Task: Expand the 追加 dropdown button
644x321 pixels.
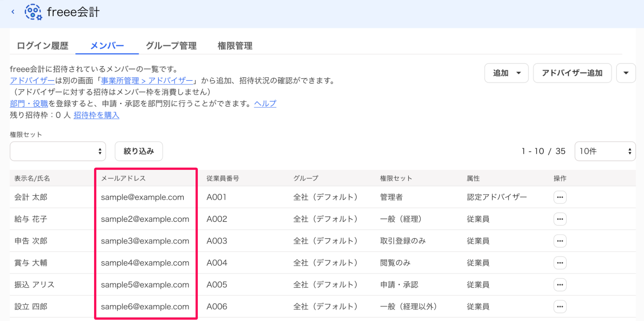Action: coord(506,73)
